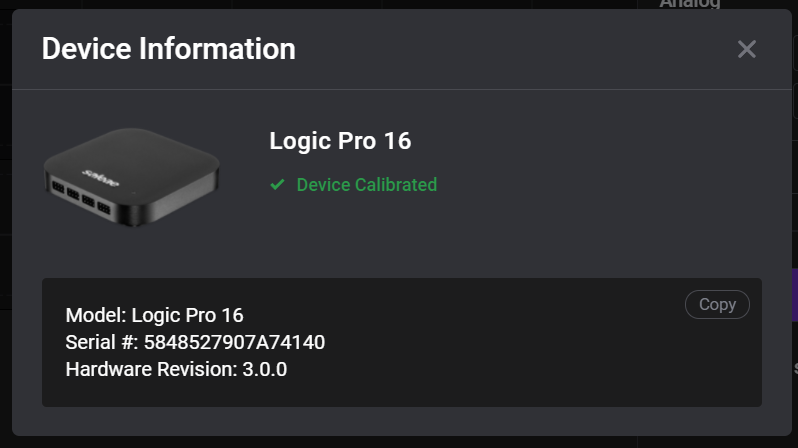Click the Serial #: field label
The width and height of the screenshot is (798, 448).
click(101, 343)
